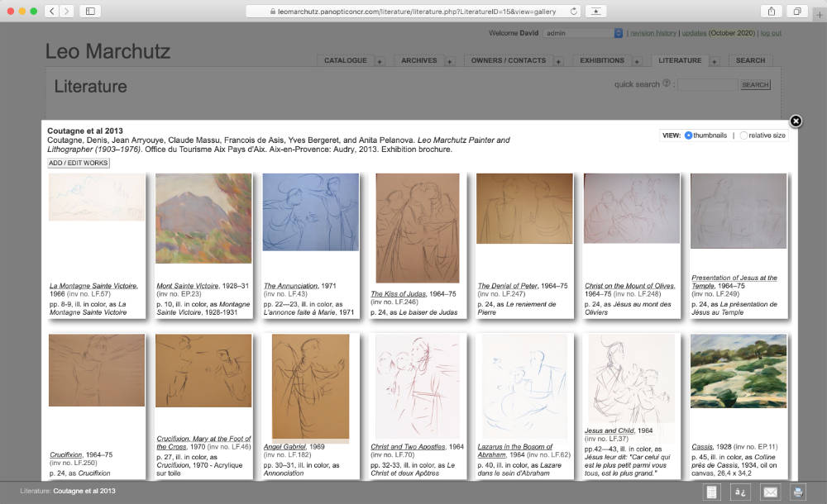The width and height of the screenshot is (827, 504).
Task: Click the Kiss of Judas drawing thumbnail
Action: [417, 228]
